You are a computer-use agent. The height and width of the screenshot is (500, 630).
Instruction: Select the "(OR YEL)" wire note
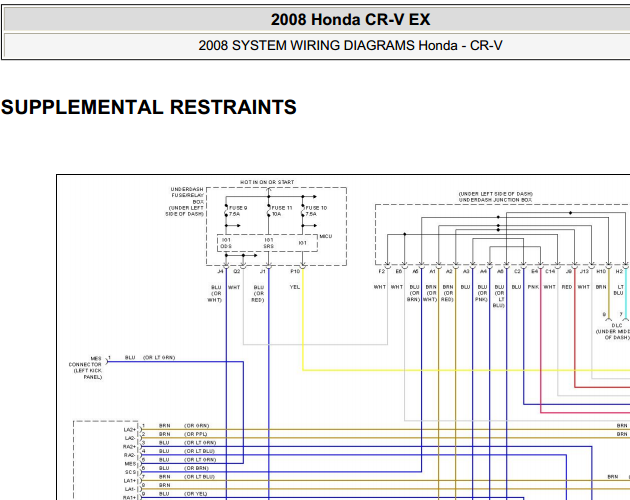tap(196, 494)
